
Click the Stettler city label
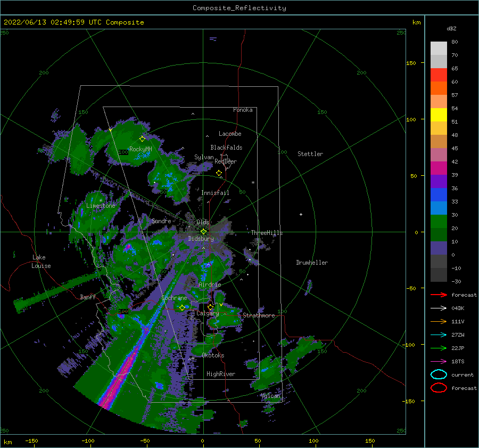tap(310, 154)
